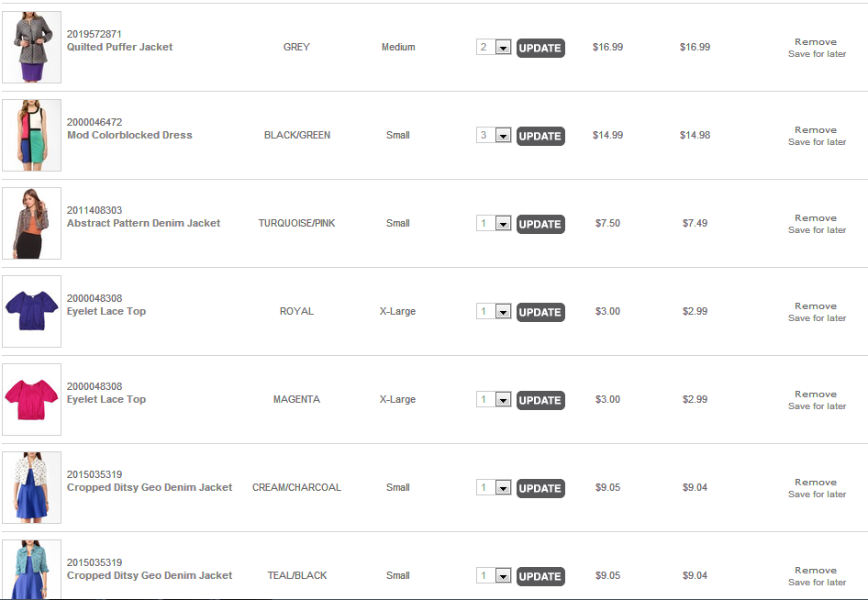Open quantity dropdown for Magenta Eyelet Lace Top

(503, 400)
